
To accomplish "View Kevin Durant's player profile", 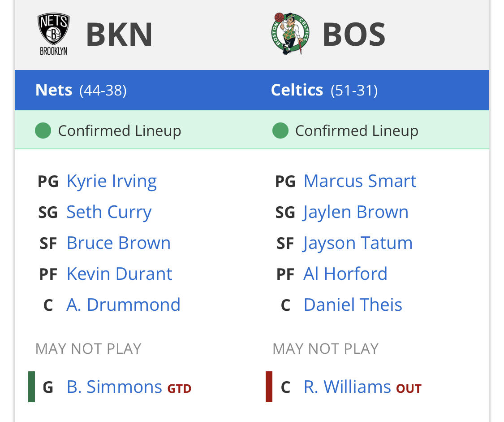I will coord(119,274).
